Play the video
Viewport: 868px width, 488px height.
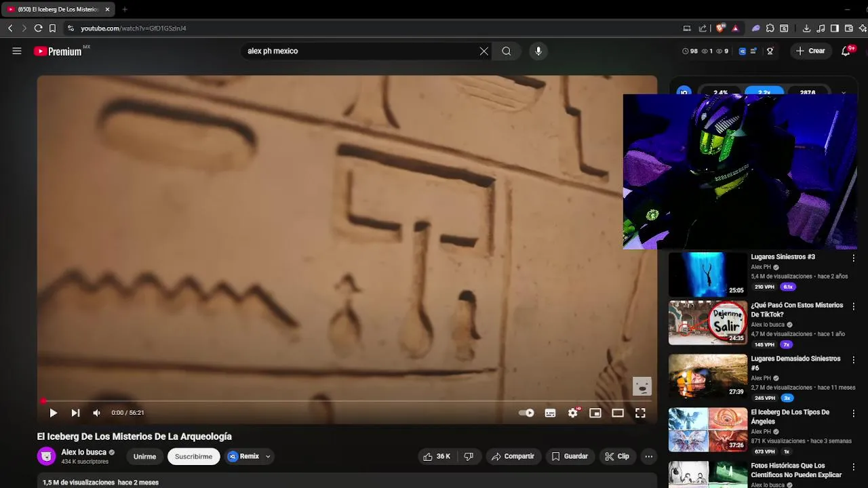pyautogui.click(x=53, y=413)
